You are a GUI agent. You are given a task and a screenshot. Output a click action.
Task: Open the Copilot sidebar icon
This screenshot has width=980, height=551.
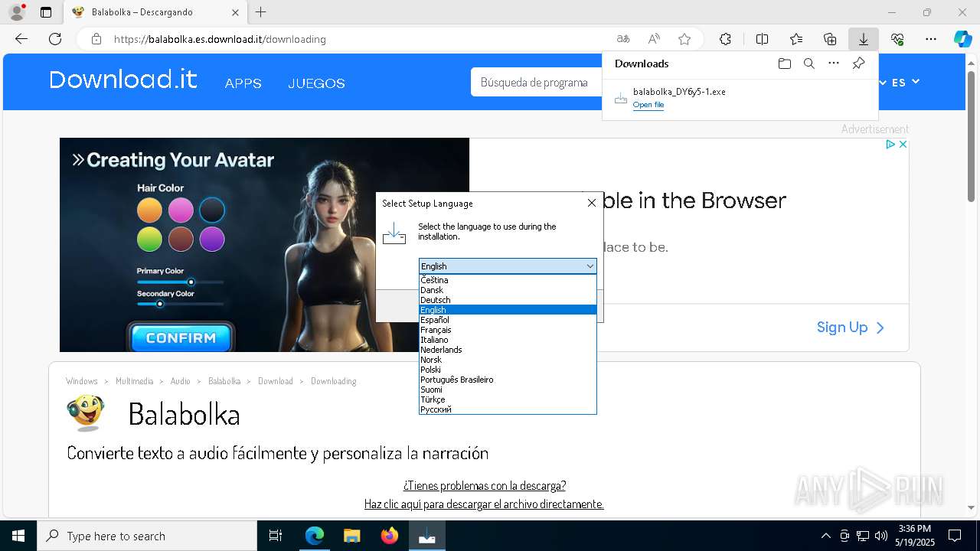pyautogui.click(x=963, y=39)
